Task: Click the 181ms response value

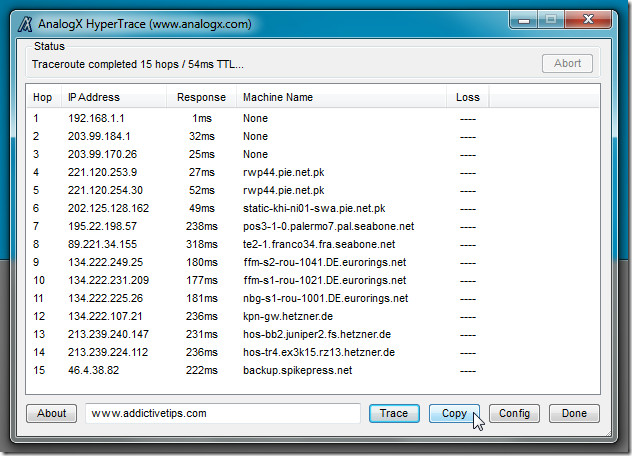Action: tap(202, 298)
